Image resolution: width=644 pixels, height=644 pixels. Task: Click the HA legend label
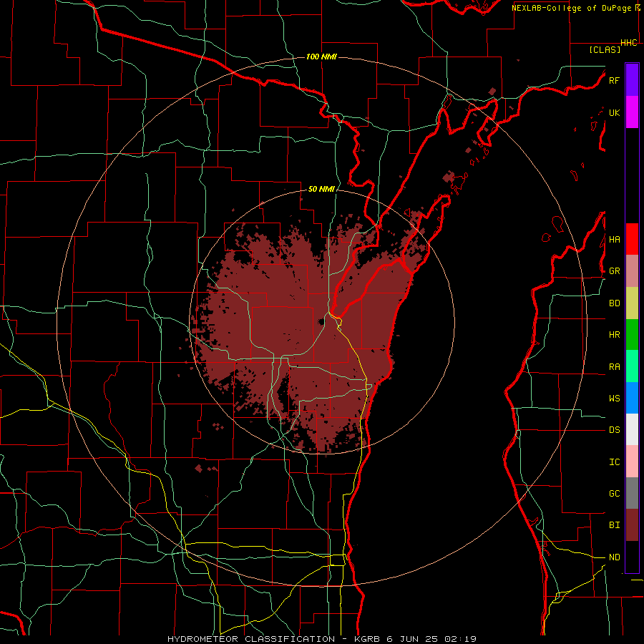pyautogui.click(x=614, y=240)
